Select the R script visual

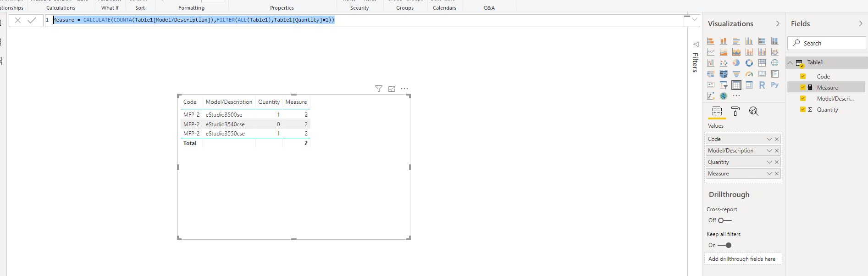coord(762,85)
